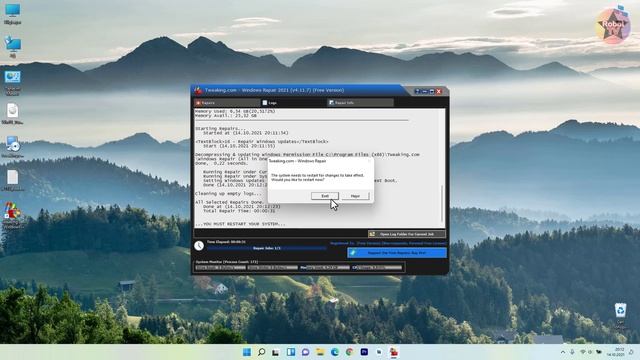Select the second monitor icon with checkmark
The height and width of the screenshot is (360, 640).
coord(13,47)
